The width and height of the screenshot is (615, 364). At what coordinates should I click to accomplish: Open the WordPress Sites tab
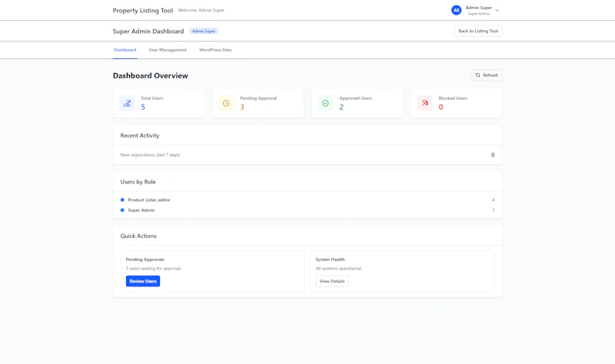[215, 50]
